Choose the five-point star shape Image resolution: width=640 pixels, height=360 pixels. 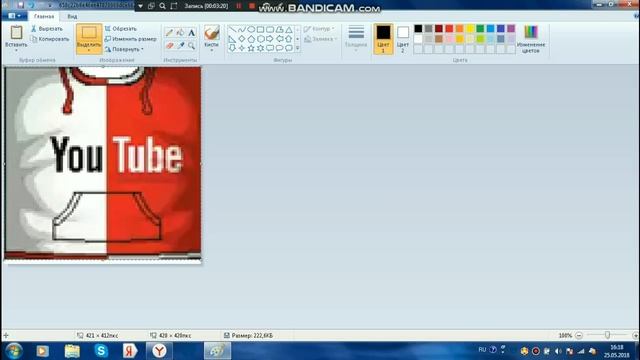tap(251, 48)
